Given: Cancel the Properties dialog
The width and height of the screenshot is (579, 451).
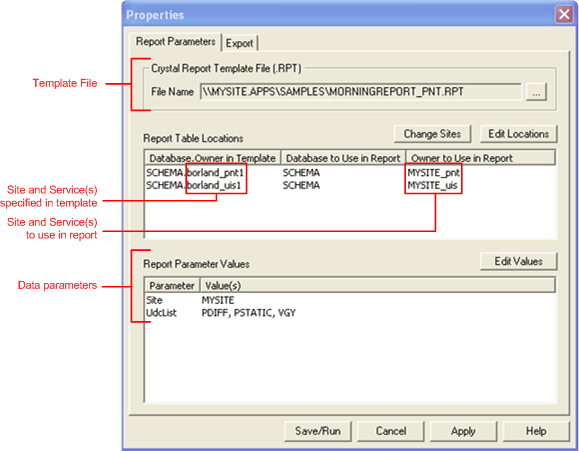Looking at the screenshot, I should click(391, 431).
